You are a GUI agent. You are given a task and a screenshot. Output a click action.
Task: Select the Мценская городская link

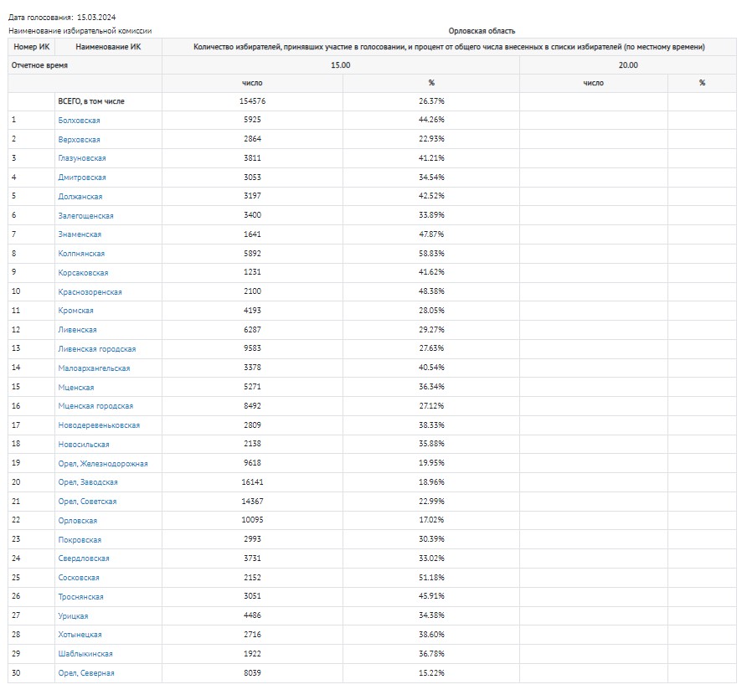click(x=95, y=406)
